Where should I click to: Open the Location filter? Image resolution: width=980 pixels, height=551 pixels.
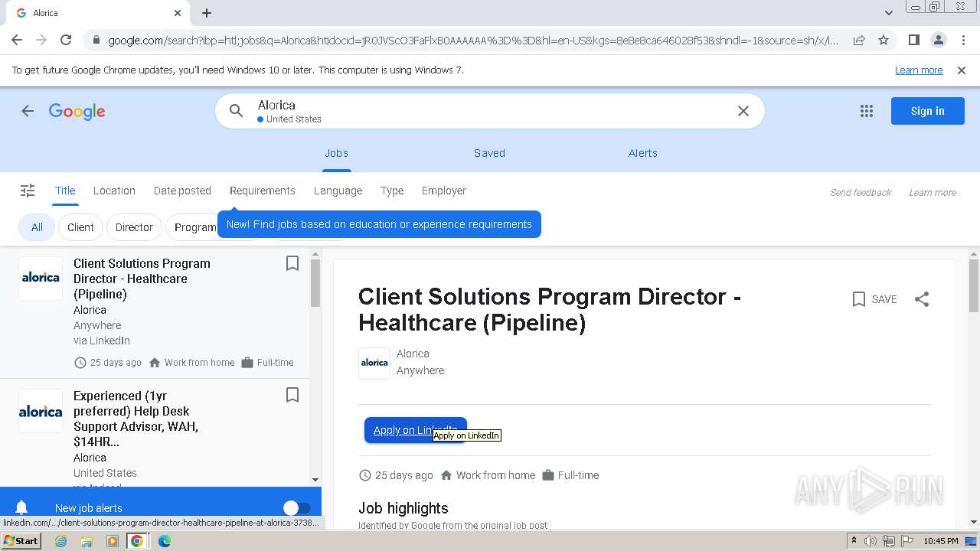114,191
